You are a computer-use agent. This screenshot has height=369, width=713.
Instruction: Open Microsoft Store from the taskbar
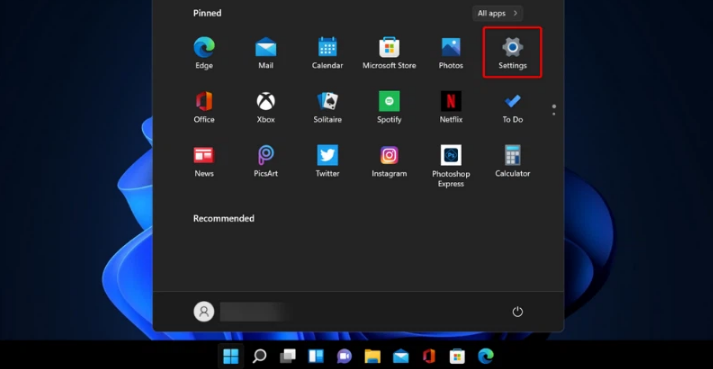point(457,356)
